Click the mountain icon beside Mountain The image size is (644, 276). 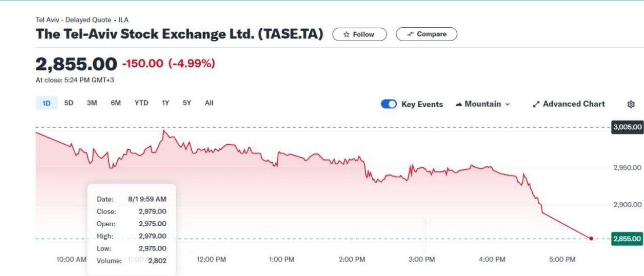(459, 104)
